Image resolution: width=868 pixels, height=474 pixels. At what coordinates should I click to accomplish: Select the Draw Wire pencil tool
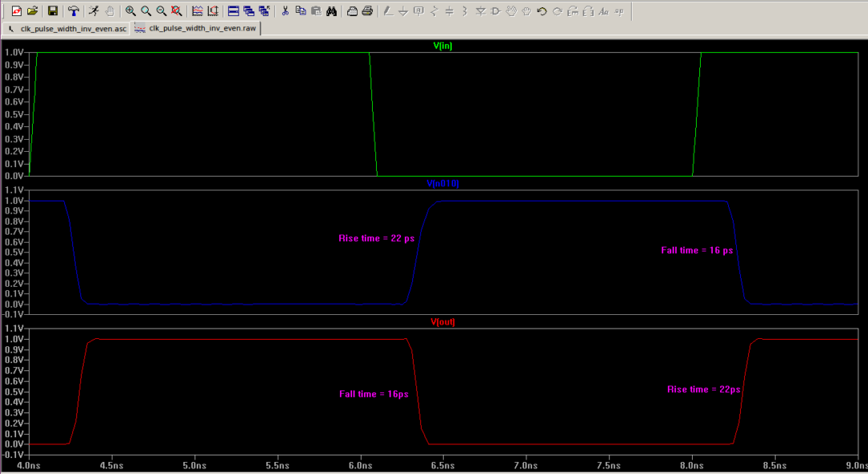point(388,11)
